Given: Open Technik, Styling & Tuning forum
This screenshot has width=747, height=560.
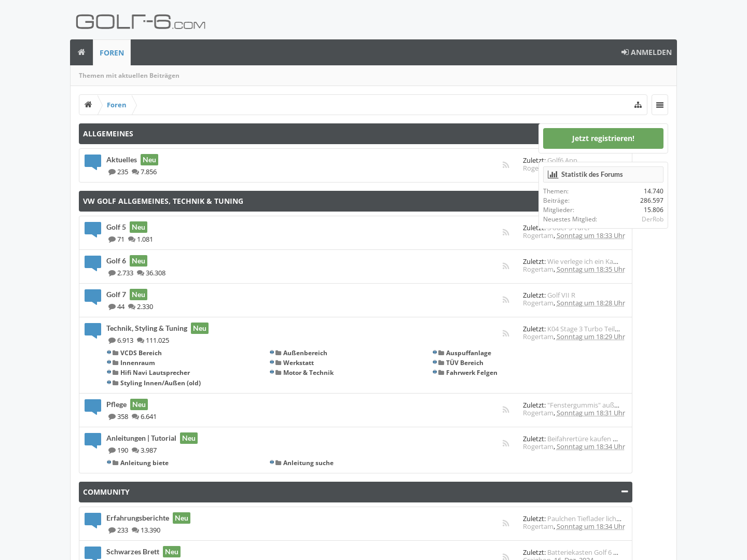Looking at the screenshot, I should pyautogui.click(x=147, y=328).
